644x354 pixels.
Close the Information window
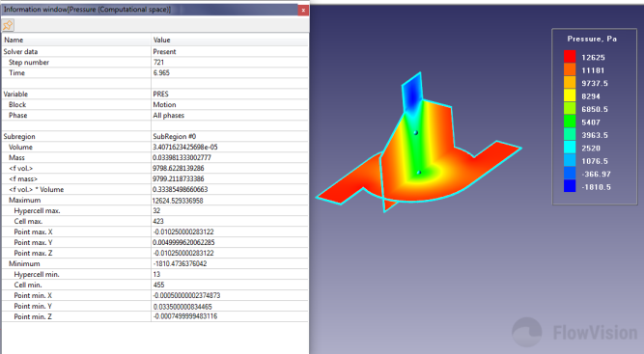(303, 10)
